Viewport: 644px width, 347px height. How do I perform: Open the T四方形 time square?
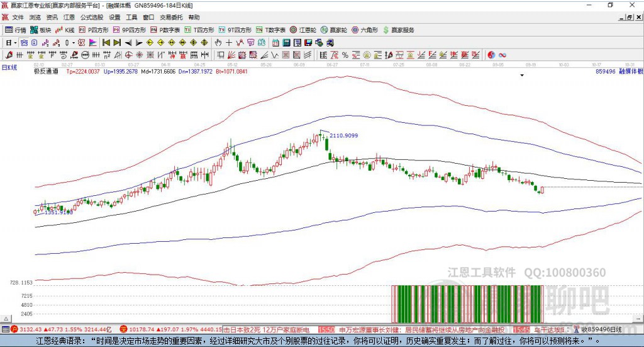pos(199,30)
